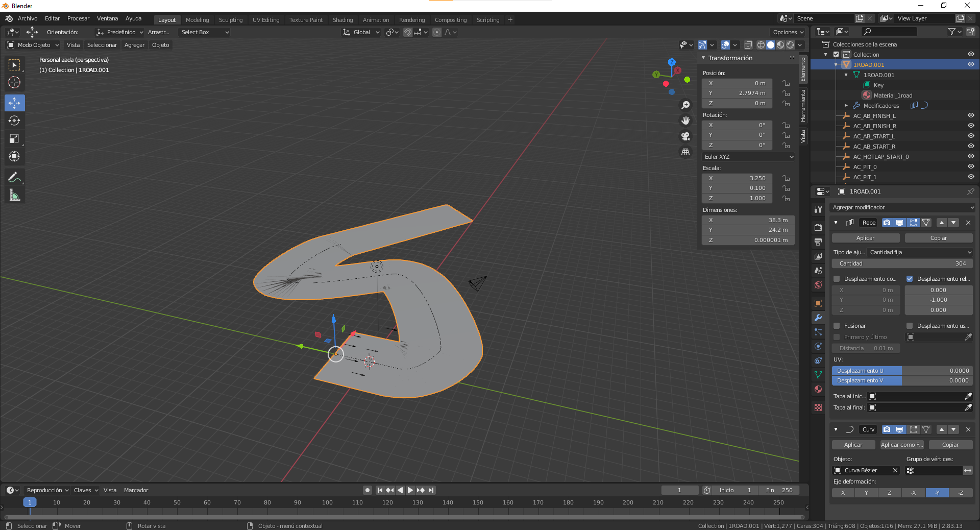Open the Global orientation dropdown
980x530 pixels.
[x=361, y=32]
